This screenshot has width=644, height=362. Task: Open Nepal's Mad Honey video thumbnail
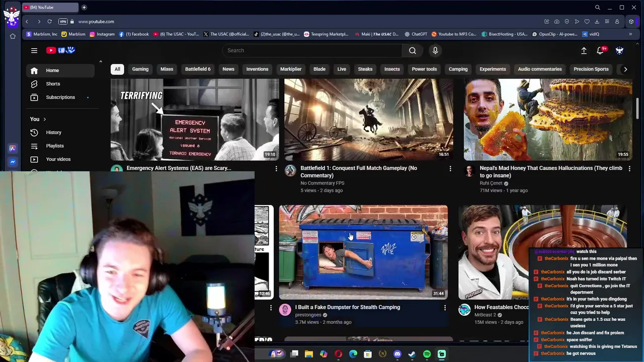548,119
